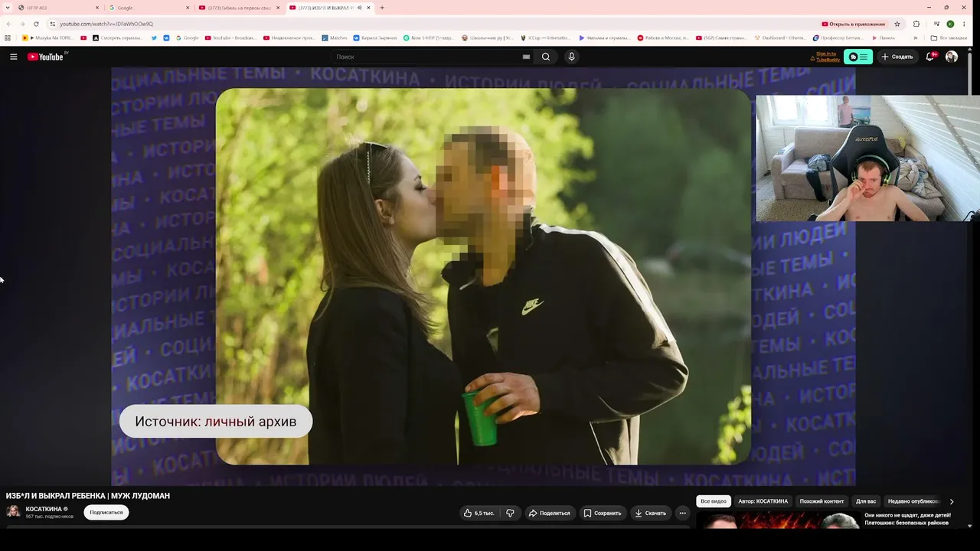Dislike the video
The height and width of the screenshot is (551, 980).
click(x=510, y=513)
